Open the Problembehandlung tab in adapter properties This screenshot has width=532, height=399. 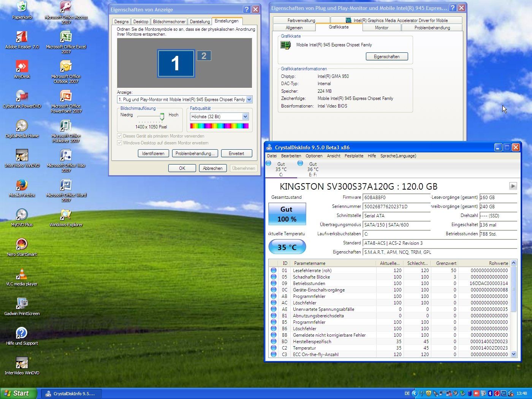[x=432, y=28]
